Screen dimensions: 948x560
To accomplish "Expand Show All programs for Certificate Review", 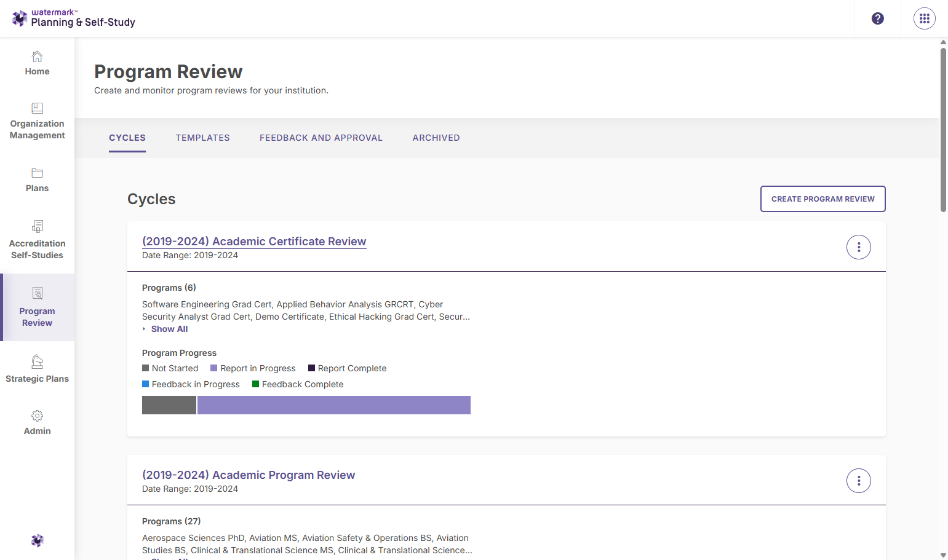I will coord(165,329).
